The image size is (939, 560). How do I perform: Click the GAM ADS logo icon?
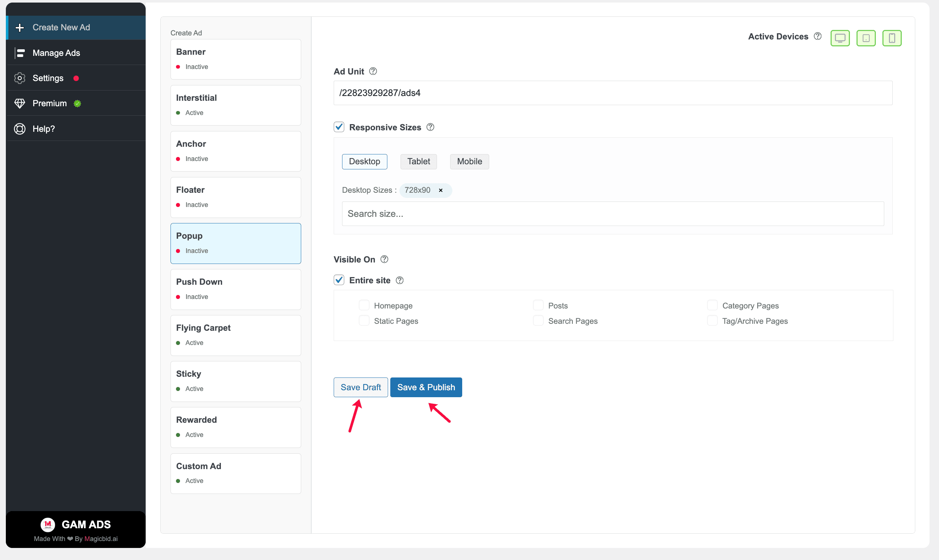47,524
